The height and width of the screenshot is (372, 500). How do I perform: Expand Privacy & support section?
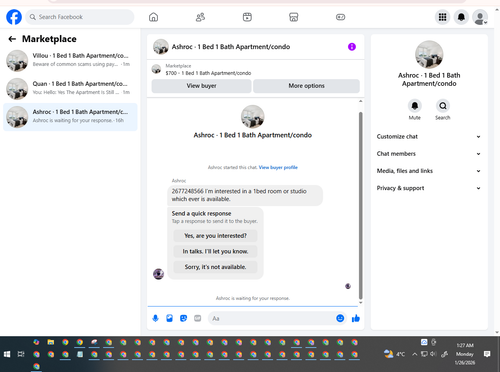pyautogui.click(x=429, y=188)
